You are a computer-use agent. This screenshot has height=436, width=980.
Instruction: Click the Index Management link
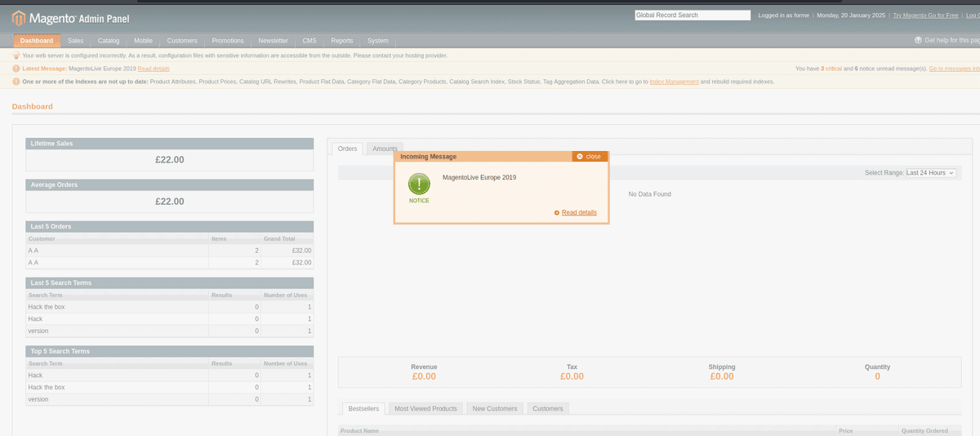coord(674,82)
